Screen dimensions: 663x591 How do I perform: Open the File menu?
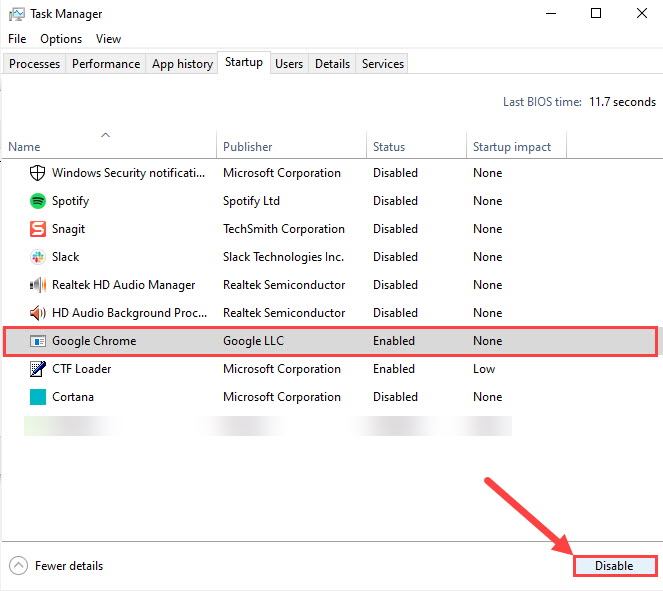click(17, 39)
